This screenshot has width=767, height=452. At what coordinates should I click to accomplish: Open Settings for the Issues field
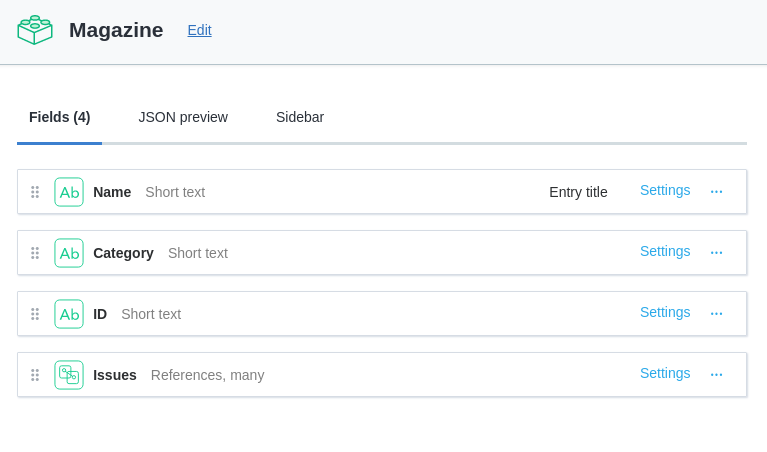(x=665, y=373)
